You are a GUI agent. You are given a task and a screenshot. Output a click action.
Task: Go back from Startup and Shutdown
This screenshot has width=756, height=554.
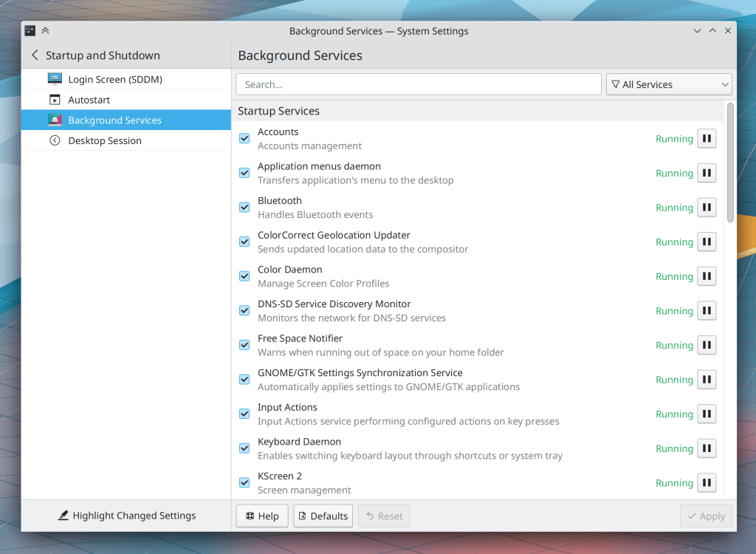35,55
